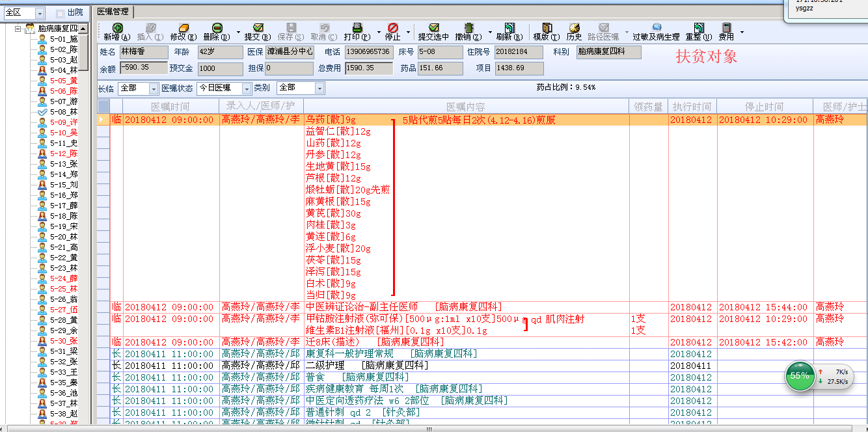868x432 pixels.
Task: Click the 重整 (reorganize) toolbar icon
Action: tap(698, 28)
